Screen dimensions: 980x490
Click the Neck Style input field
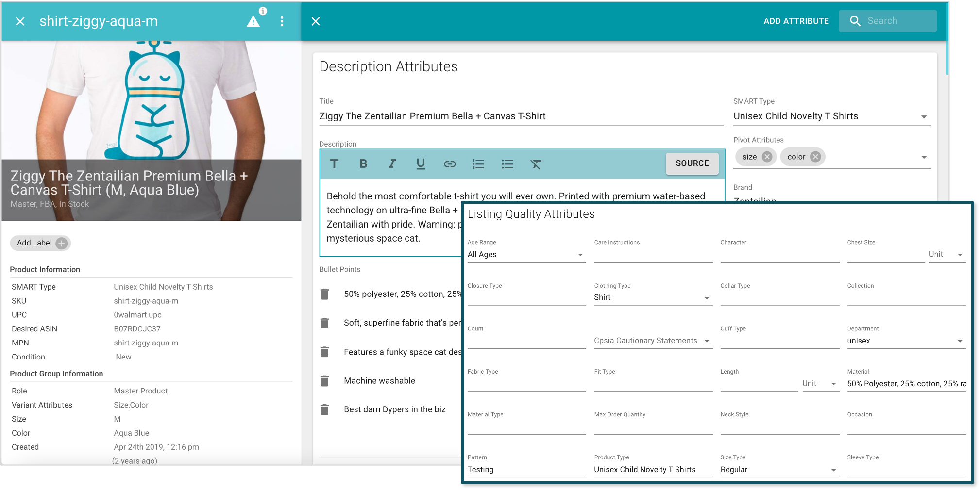779,426
